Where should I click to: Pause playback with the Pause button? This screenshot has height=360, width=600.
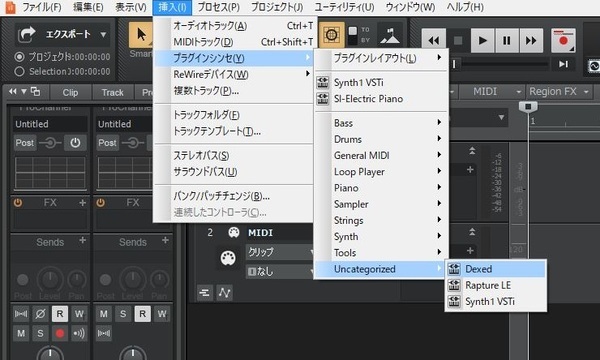507,40
